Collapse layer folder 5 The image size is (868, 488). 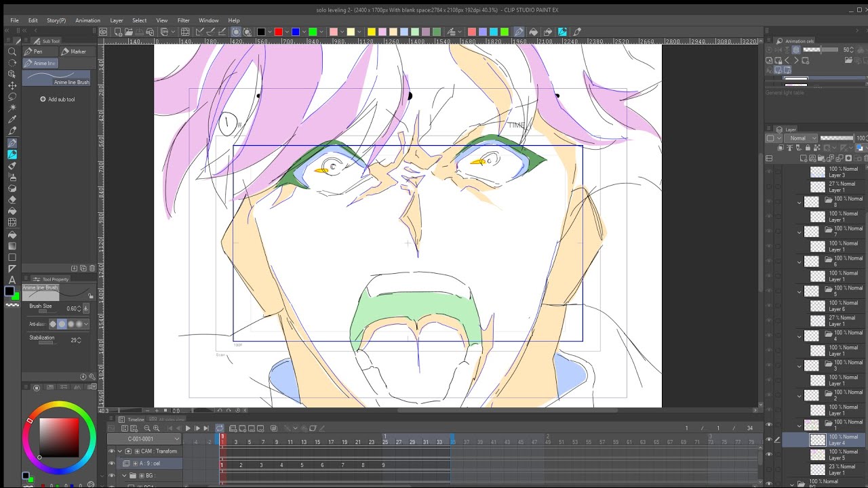[800, 292]
